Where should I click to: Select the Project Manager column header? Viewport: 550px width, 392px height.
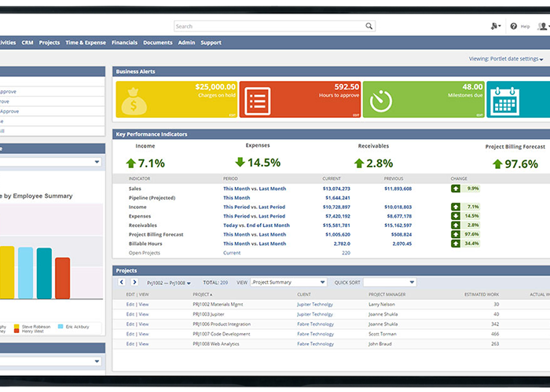tap(387, 295)
